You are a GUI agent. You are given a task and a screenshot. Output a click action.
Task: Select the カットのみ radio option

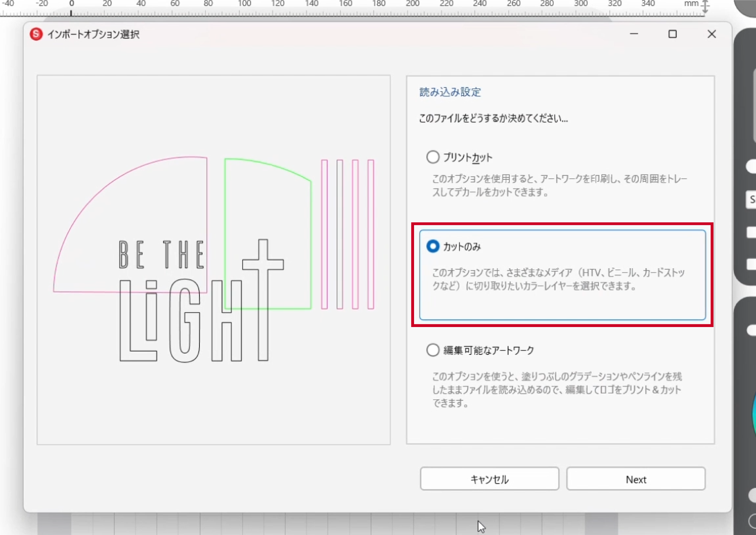(x=433, y=246)
